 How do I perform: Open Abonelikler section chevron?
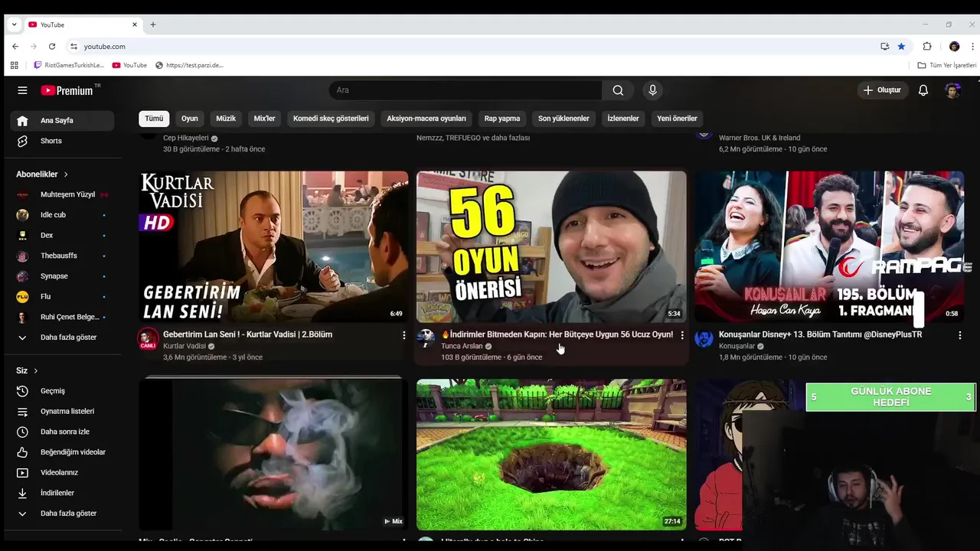pyautogui.click(x=66, y=174)
